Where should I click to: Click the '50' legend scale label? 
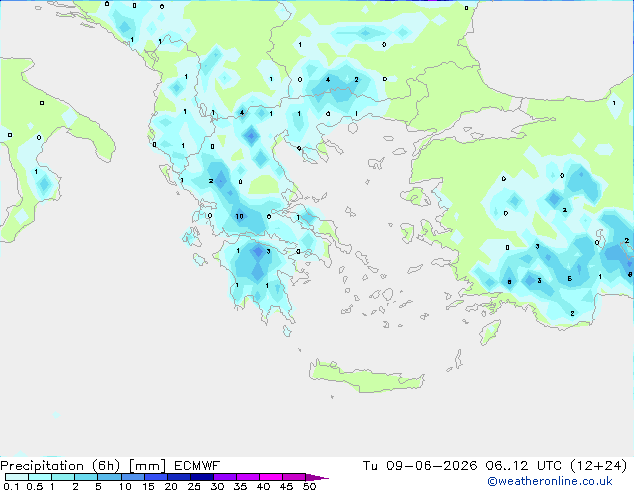309,486
